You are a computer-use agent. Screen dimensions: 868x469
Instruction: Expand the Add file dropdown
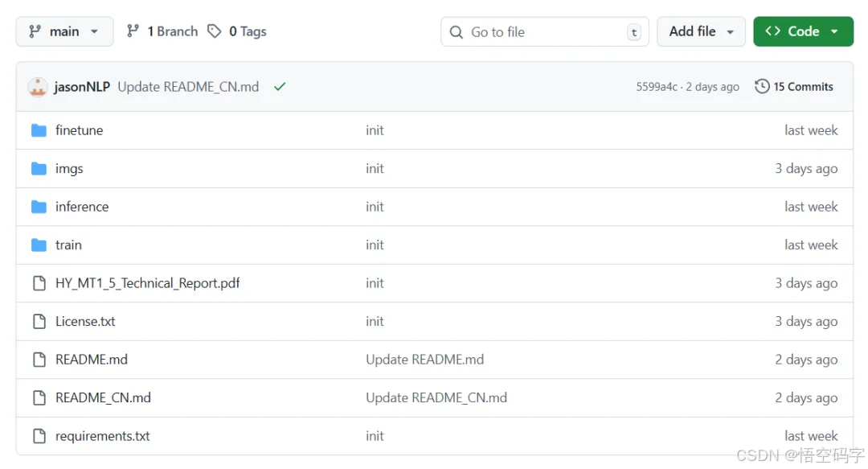coord(701,31)
